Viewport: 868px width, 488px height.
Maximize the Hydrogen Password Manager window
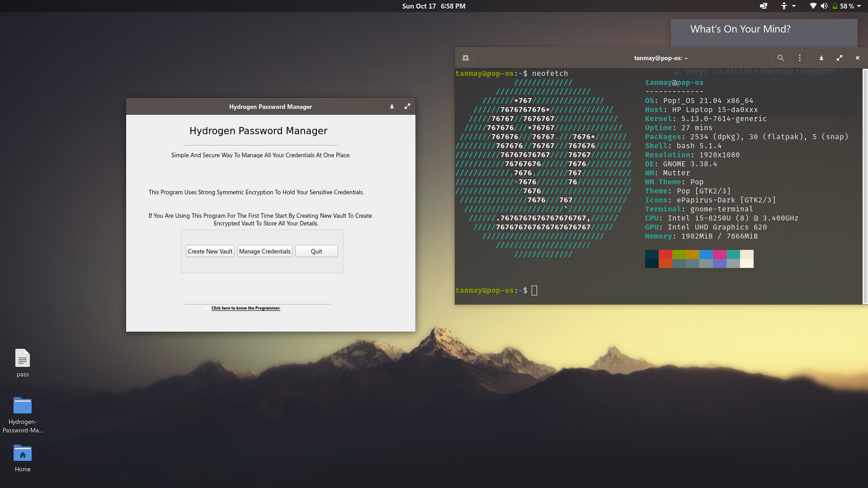pos(407,107)
